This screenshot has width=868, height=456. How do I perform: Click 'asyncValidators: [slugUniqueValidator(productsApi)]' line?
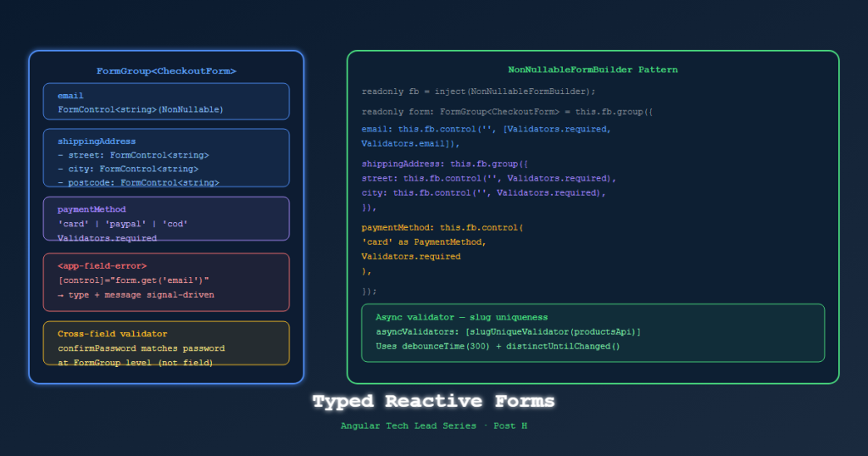[509, 331]
